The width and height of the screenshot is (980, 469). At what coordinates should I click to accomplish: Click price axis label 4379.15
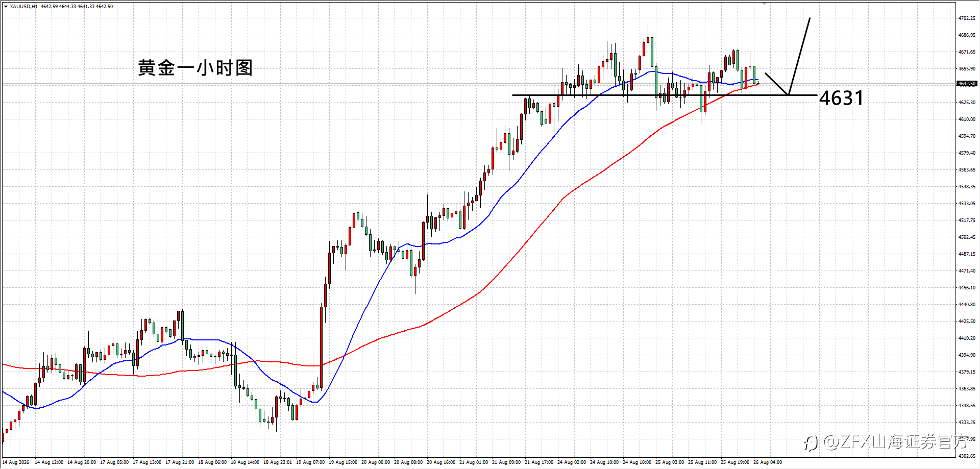click(x=967, y=372)
